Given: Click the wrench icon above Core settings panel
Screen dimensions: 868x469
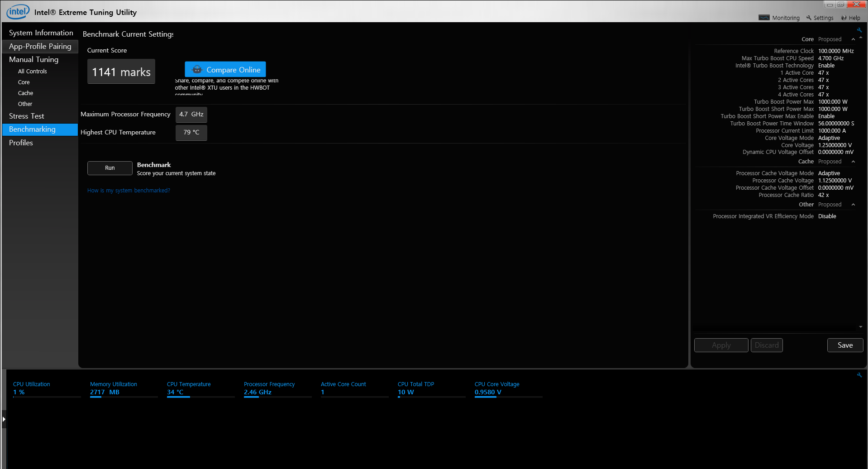Looking at the screenshot, I should click(859, 30).
